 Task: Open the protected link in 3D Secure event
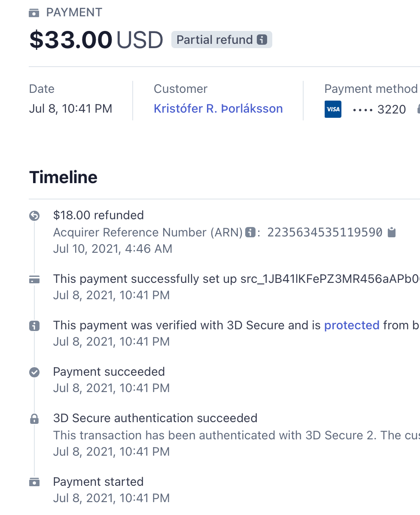(352, 325)
